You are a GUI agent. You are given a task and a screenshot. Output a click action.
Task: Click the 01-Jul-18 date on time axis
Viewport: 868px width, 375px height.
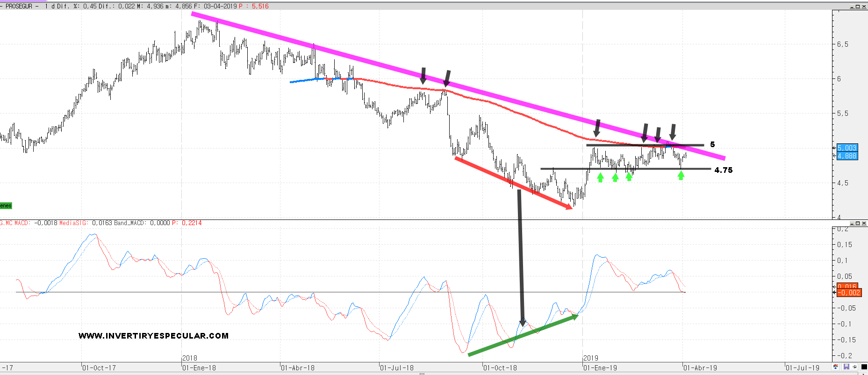point(397,368)
